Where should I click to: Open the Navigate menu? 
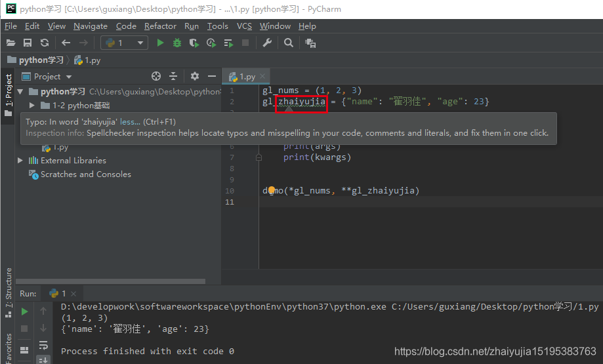91,26
